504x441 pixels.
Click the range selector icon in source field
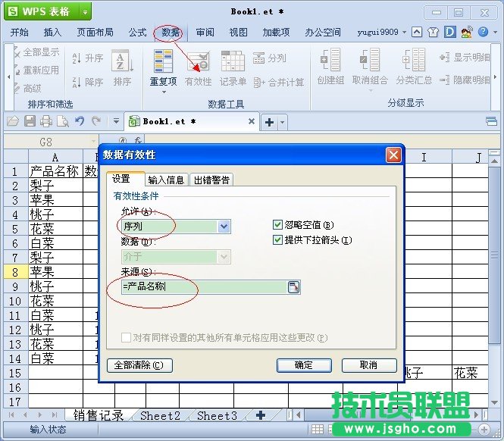tap(293, 287)
